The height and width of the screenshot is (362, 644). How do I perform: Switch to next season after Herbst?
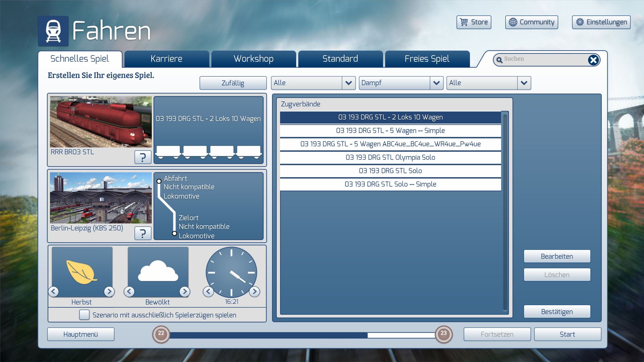click(109, 291)
